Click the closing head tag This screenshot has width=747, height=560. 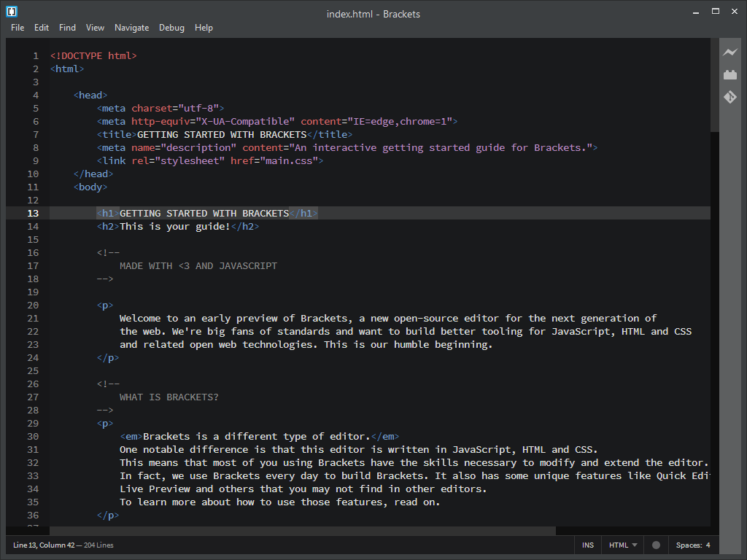(x=93, y=174)
